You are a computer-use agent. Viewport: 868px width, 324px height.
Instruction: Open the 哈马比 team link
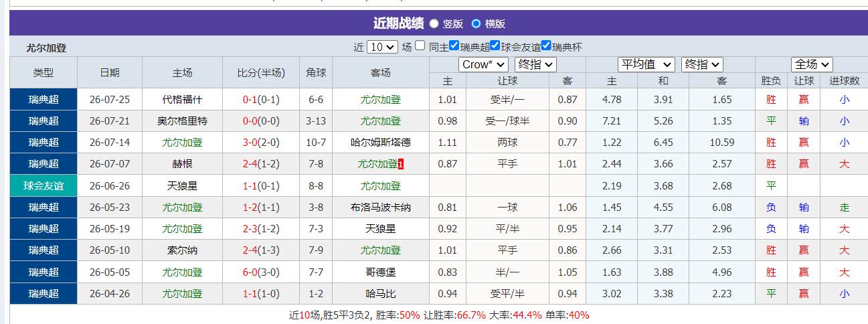pos(381,293)
